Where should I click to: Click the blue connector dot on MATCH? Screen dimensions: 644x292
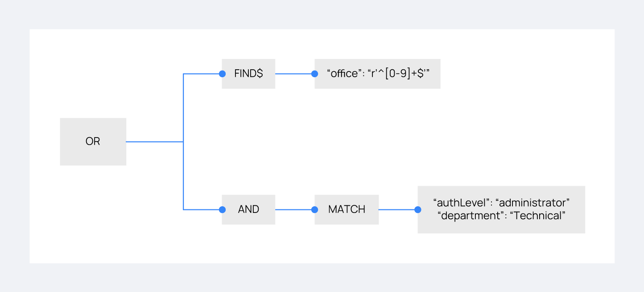(x=315, y=209)
